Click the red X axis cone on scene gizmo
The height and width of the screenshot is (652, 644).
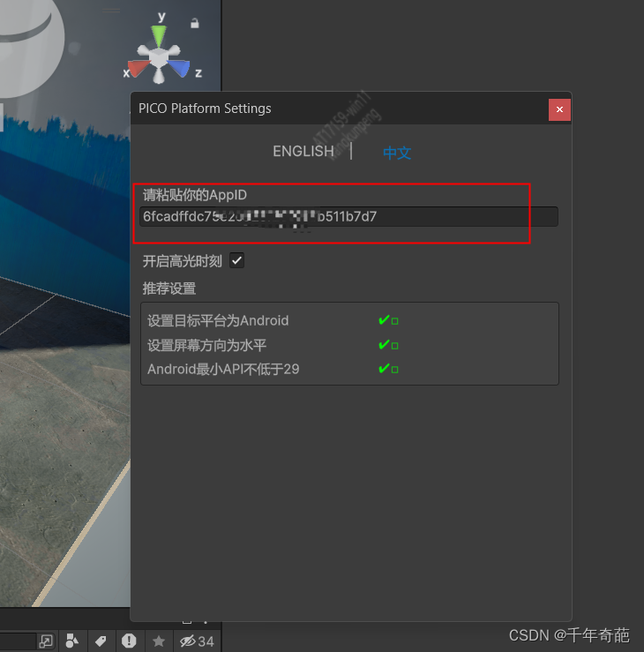139,67
